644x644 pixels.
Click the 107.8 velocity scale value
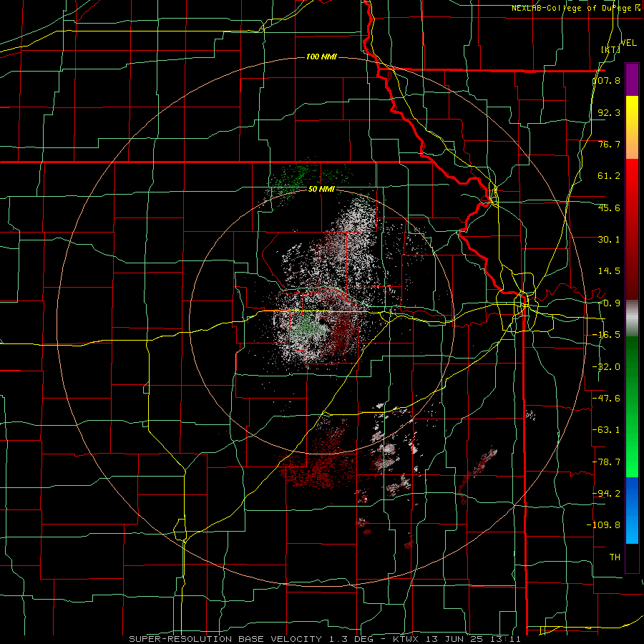(x=607, y=80)
